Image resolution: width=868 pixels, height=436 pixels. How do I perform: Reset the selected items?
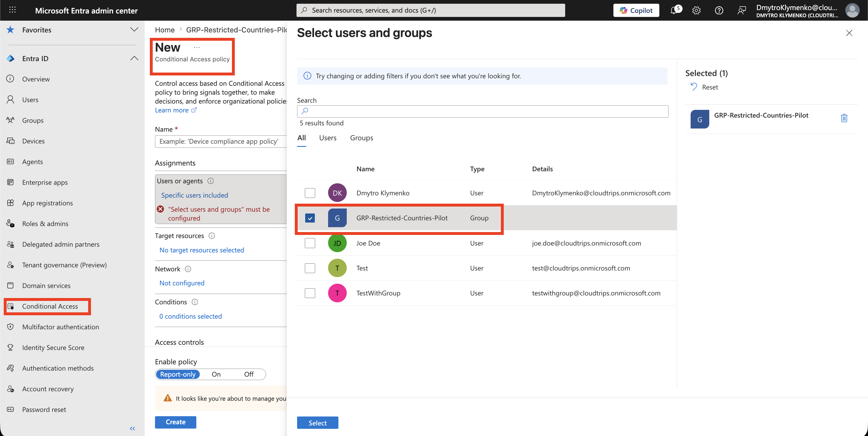coord(704,87)
